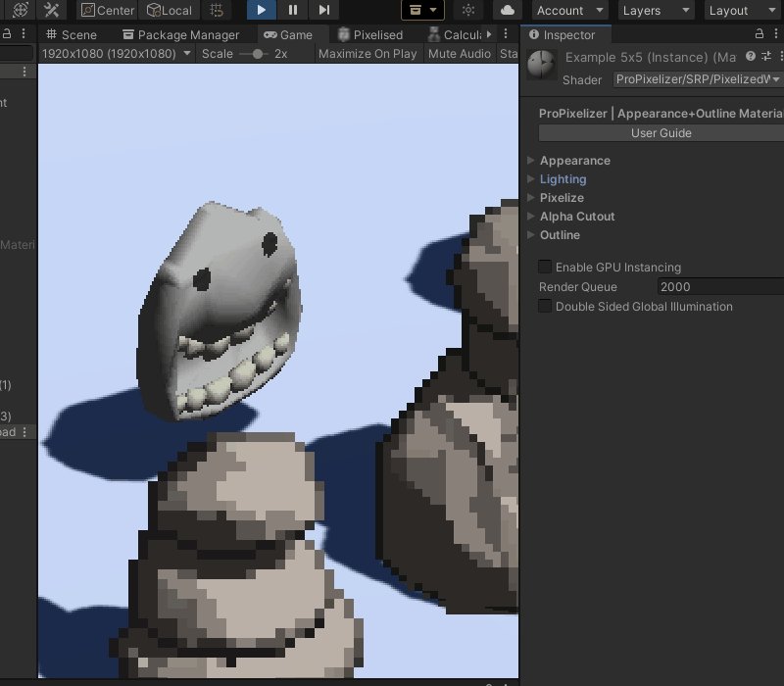Click the Render Queue value field
The height and width of the screenshot is (686, 784).
tap(720, 286)
